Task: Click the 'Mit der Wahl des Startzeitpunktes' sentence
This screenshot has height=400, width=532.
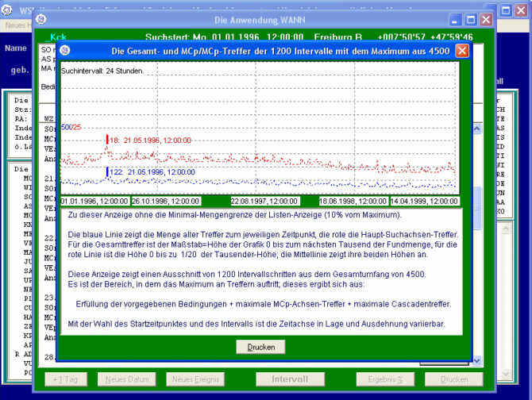Action: pos(256,324)
